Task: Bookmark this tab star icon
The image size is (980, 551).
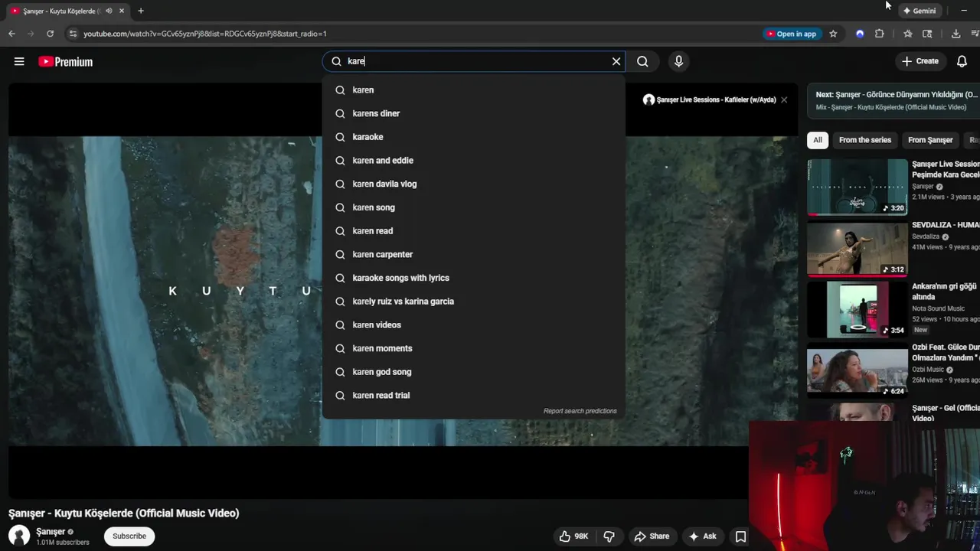Action: coord(833,34)
